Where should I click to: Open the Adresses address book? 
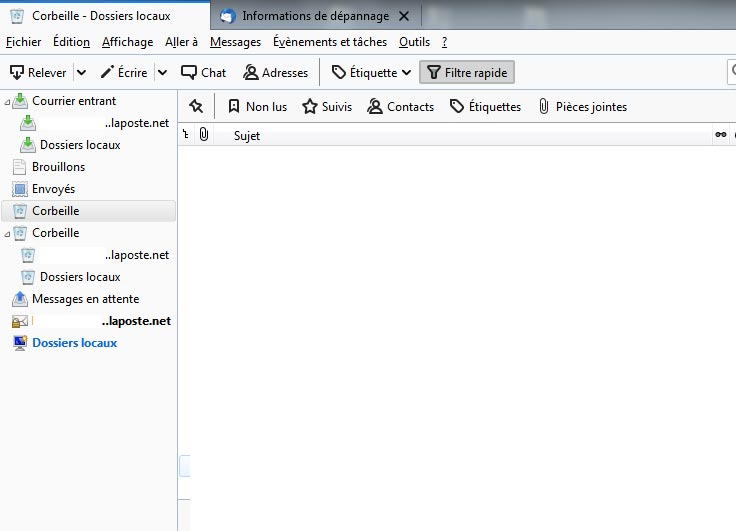pyautogui.click(x=276, y=73)
